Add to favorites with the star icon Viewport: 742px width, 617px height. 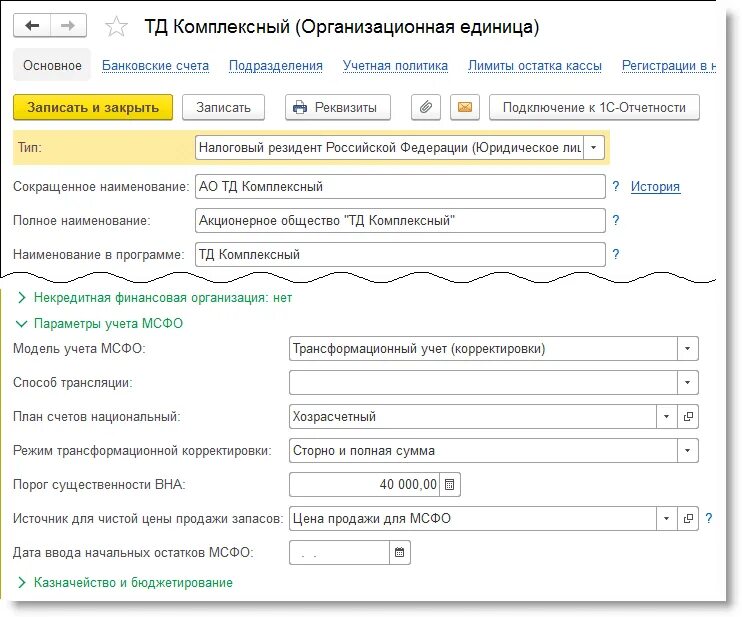[116, 26]
